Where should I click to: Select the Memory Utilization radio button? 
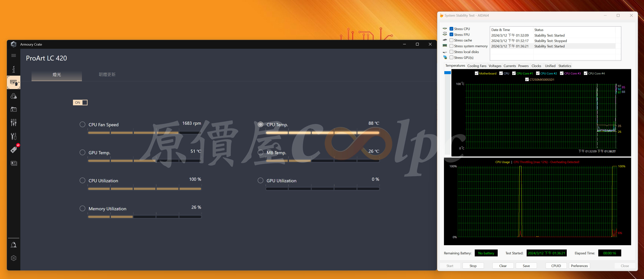pyautogui.click(x=82, y=208)
